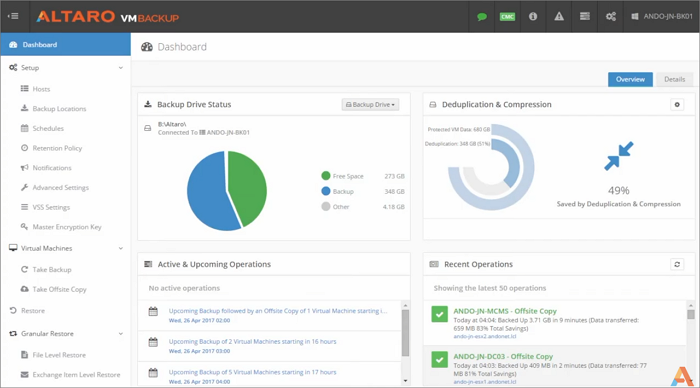This screenshot has height=388, width=700.
Task: Open Backup Locations
Action: click(59, 108)
